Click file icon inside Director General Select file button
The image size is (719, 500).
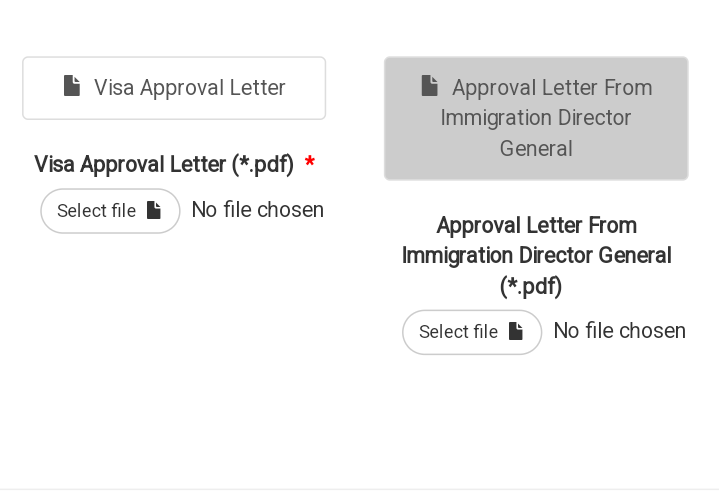[x=516, y=331]
